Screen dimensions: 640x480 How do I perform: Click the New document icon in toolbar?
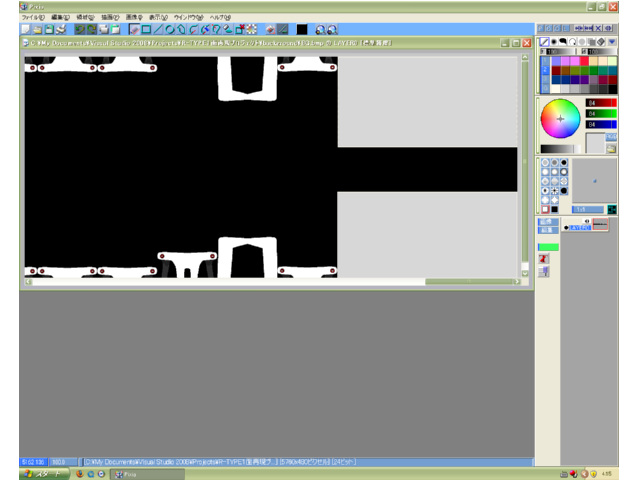point(26,29)
